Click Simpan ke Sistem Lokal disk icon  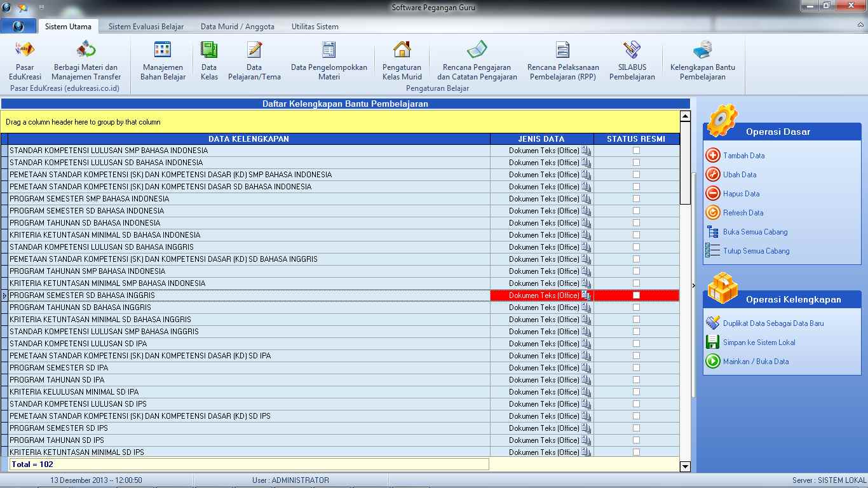click(713, 342)
